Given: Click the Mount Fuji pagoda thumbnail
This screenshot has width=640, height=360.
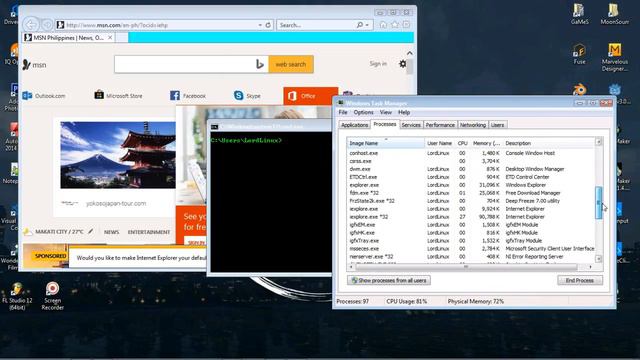Looking at the screenshot, I should coord(118,155).
